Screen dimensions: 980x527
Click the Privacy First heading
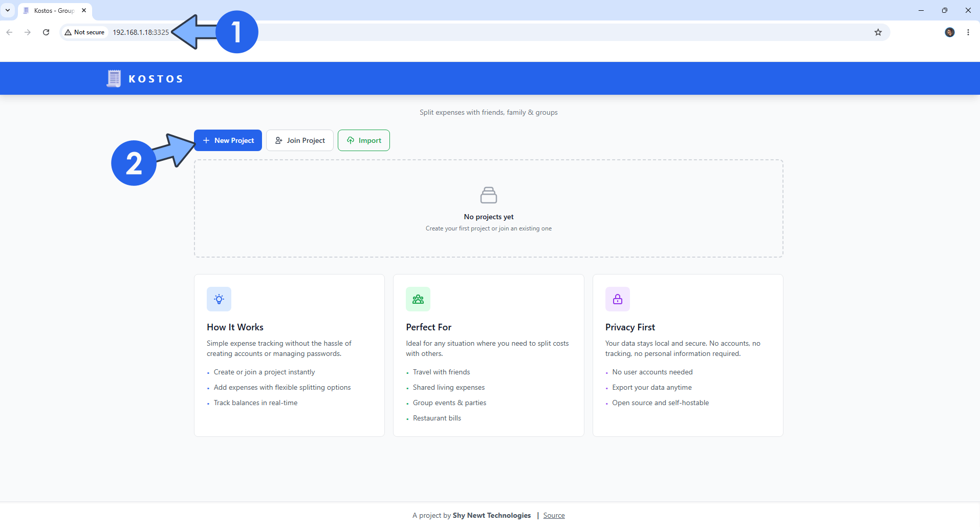pyautogui.click(x=630, y=327)
